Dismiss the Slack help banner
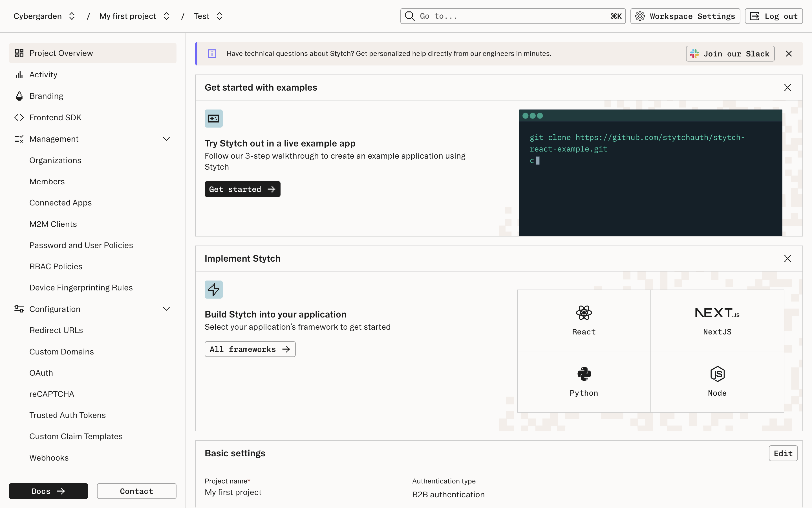The height and width of the screenshot is (508, 812). [789, 54]
